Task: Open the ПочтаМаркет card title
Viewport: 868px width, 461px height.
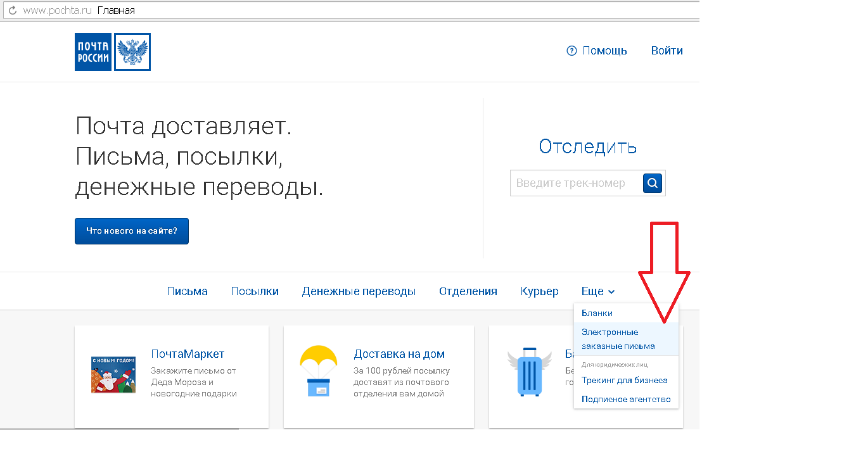Action: pos(188,354)
